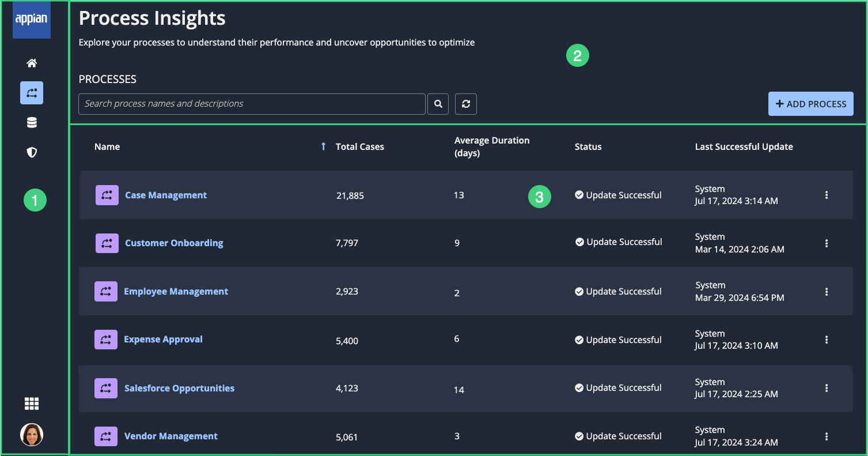Click the Jul 17, 2024 3:24 AM timestamp
The height and width of the screenshot is (456, 868).
(737, 442)
